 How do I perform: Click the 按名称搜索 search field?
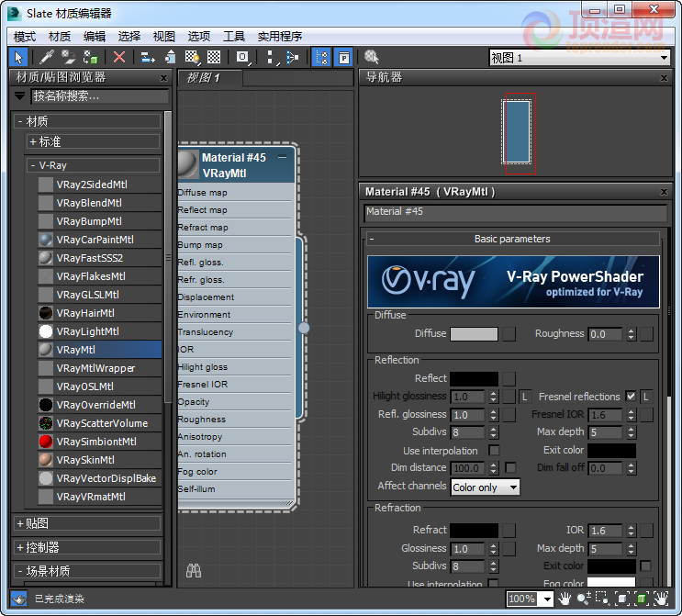tap(100, 95)
